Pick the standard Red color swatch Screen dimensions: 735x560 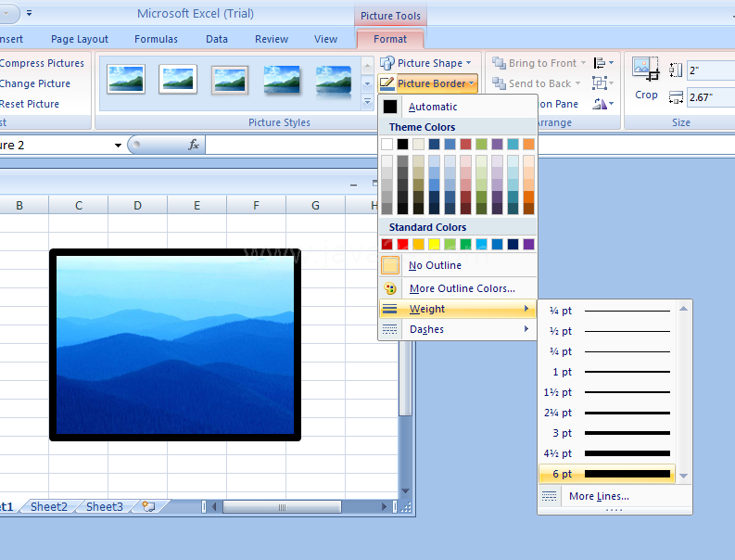[x=402, y=244]
